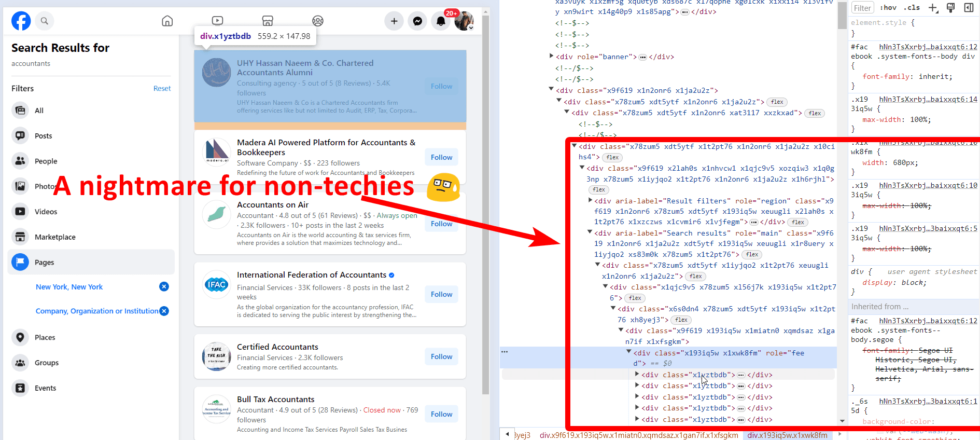The image size is (980, 440).
Task: Open Bull Tax Accountants page title
Action: point(276,400)
